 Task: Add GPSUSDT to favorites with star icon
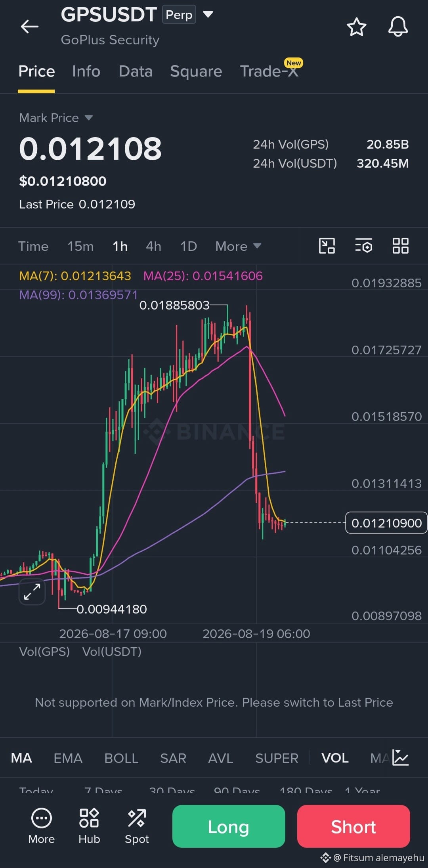[356, 27]
